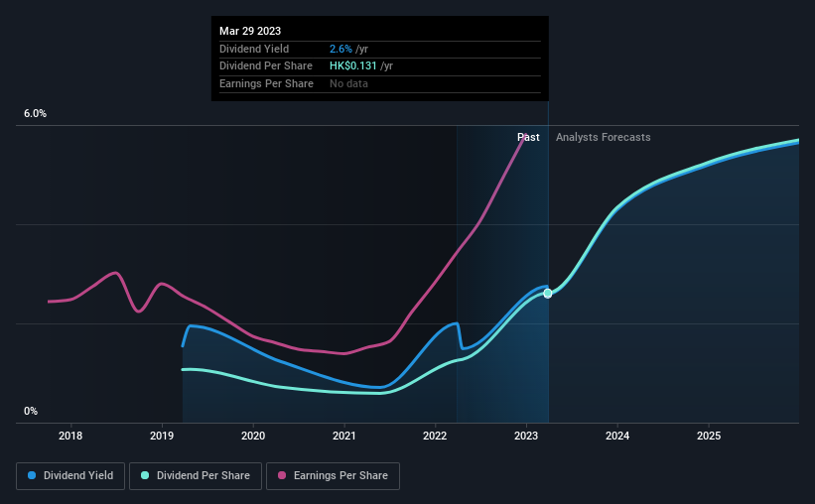Viewport: 815px width, 504px height.
Task: Click the 2023 x-axis label
Action: pos(526,436)
